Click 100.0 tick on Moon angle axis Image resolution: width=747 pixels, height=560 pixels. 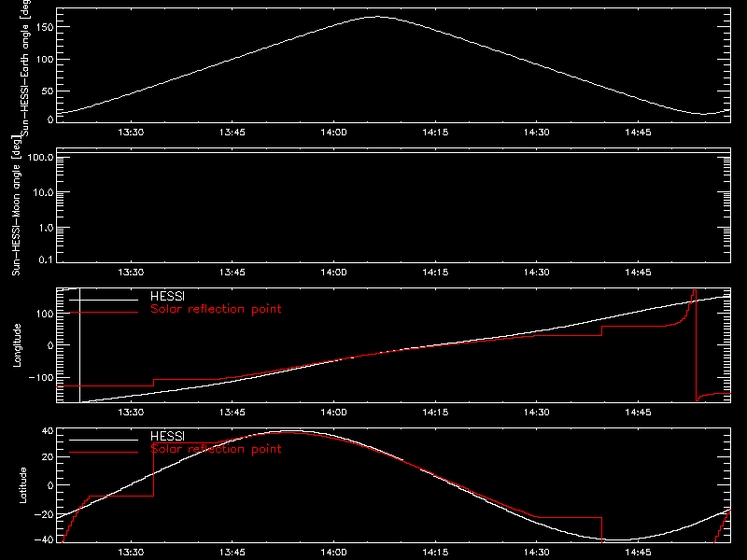[x=40, y=157]
